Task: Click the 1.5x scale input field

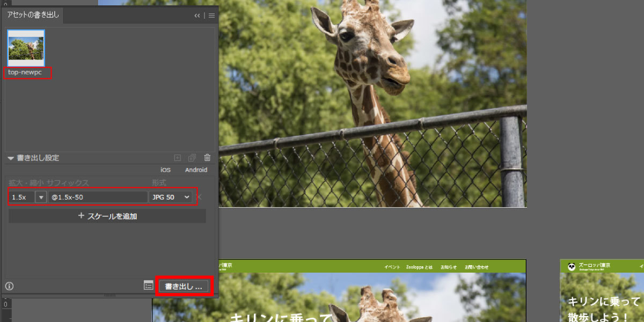Action: pyautogui.click(x=22, y=197)
